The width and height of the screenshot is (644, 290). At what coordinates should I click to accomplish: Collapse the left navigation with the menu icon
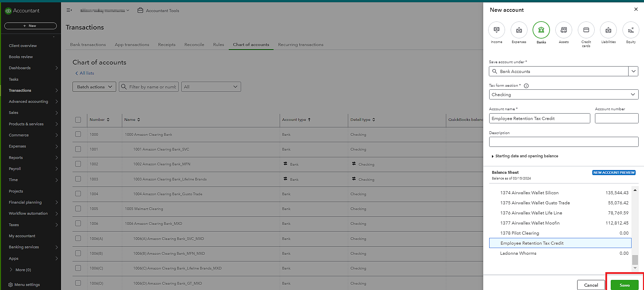pos(69,10)
